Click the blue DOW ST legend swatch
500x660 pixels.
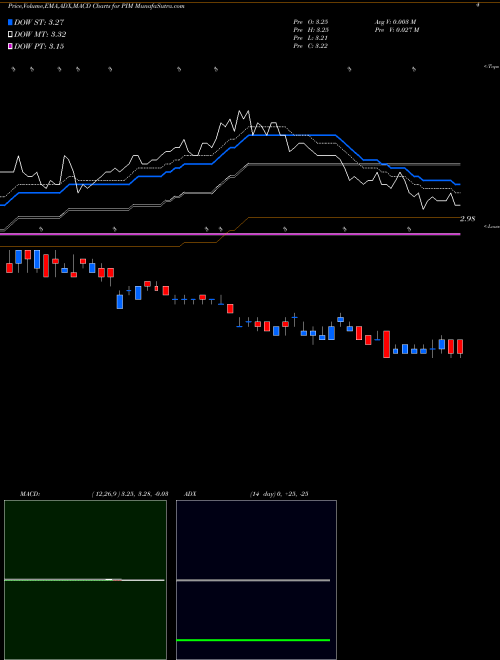click(x=10, y=22)
